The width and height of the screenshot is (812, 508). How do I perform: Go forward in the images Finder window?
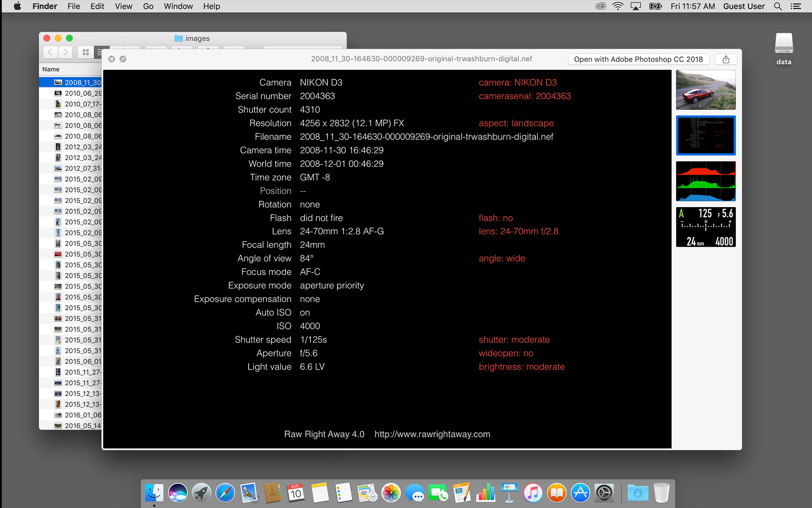[65, 52]
